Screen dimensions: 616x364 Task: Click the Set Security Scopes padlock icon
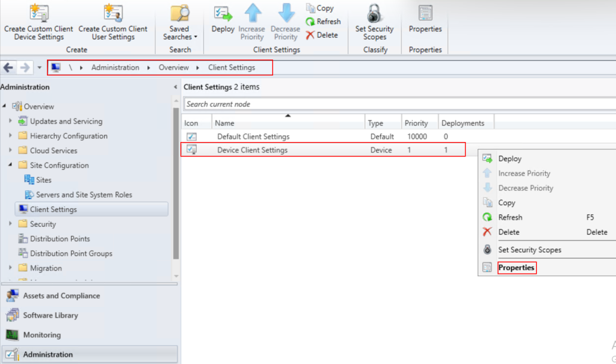pos(375,13)
